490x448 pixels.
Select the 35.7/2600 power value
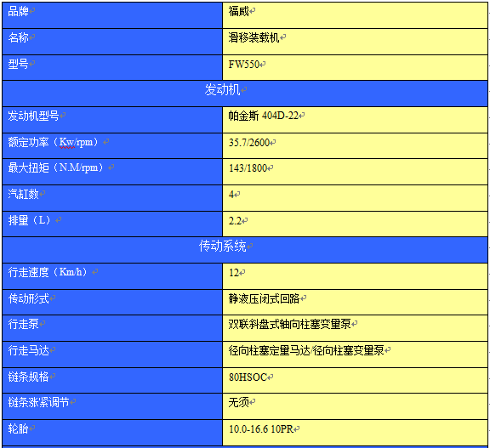[249, 142]
